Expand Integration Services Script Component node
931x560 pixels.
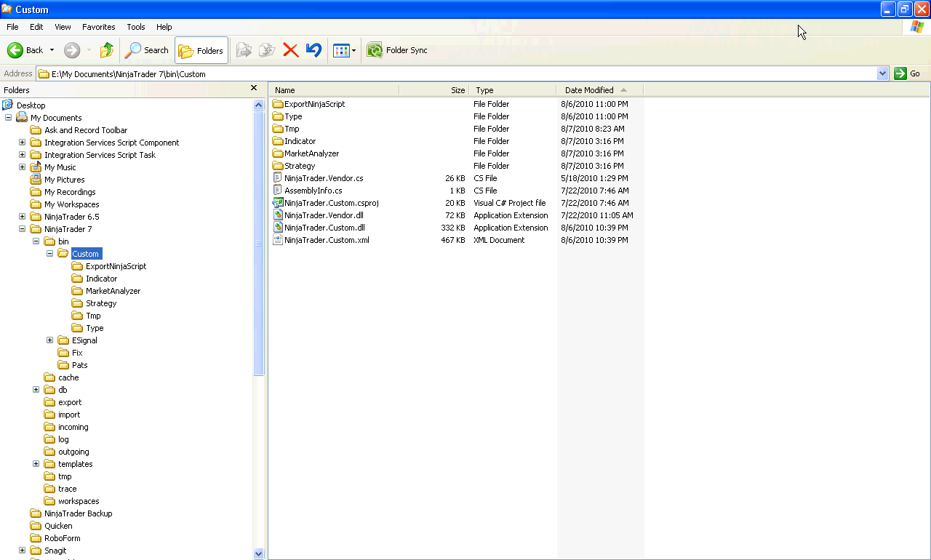pyautogui.click(x=23, y=143)
